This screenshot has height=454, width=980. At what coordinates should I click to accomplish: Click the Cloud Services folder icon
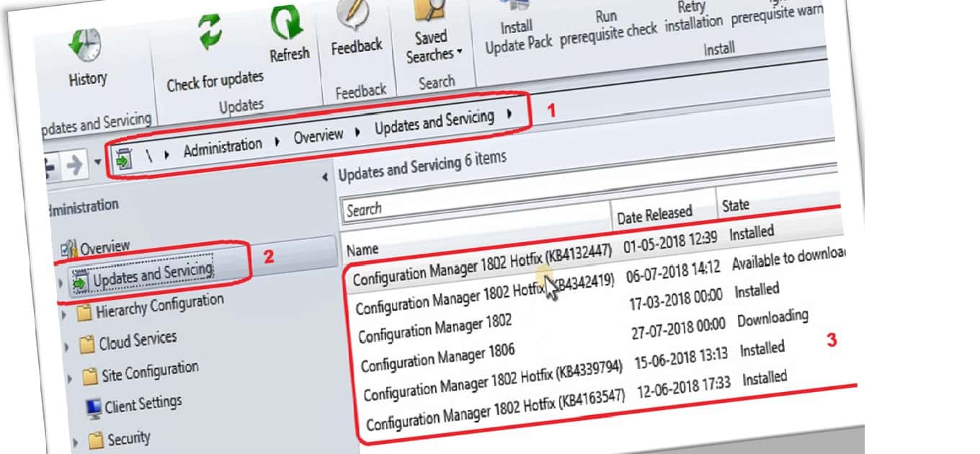tap(87, 345)
